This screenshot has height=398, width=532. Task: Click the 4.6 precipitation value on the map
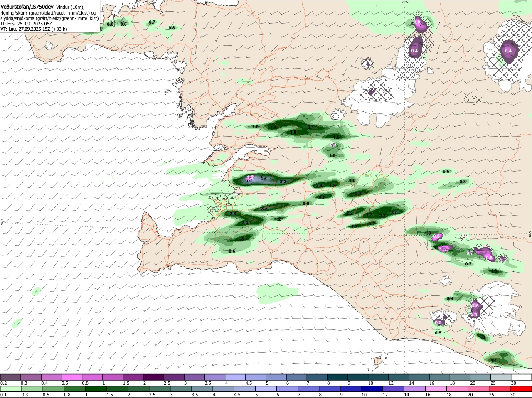click(x=263, y=179)
